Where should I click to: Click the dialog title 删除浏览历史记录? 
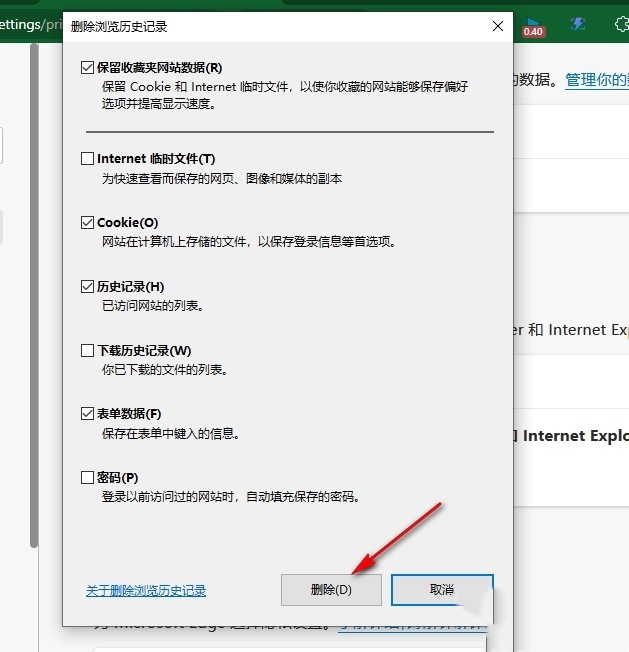119,27
